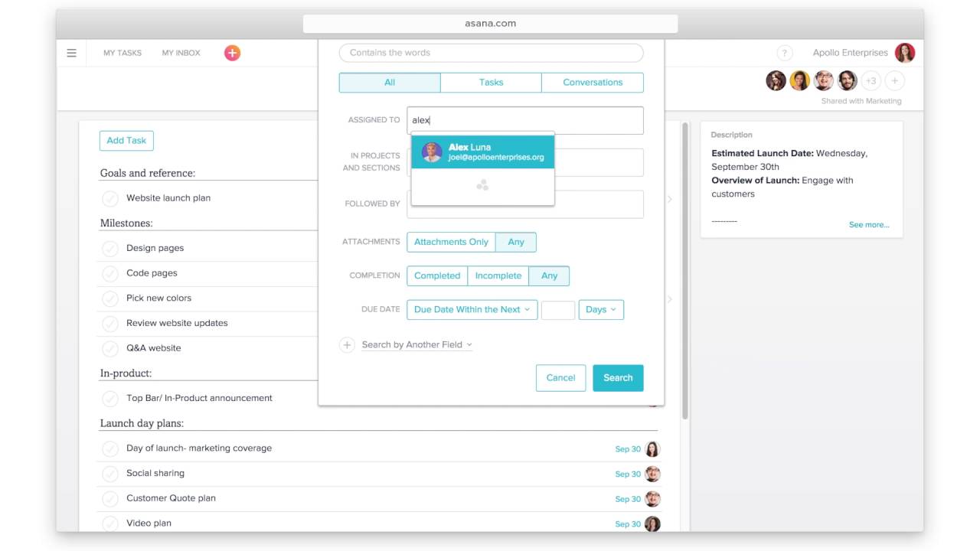This screenshot has height=551, width=980.
Task: Filter by Incomplete tasks
Action: 498,276
